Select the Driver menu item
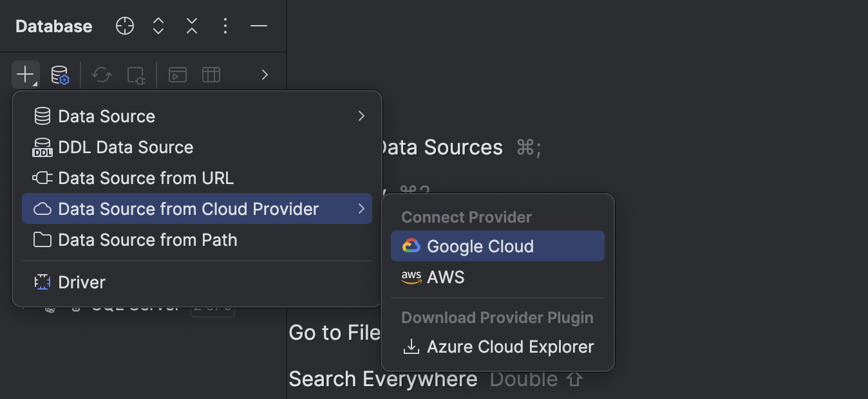The width and height of the screenshot is (868, 399). pyautogui.click(x=197, y=283)
